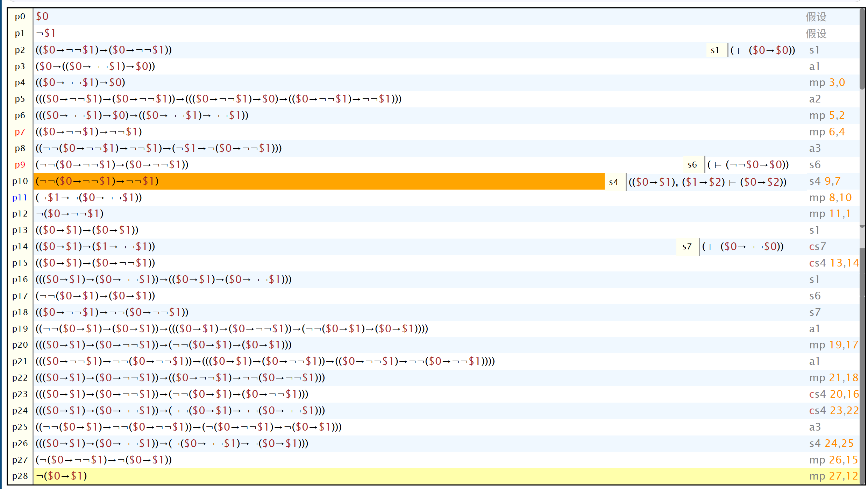Click the ¬$1 hypothesis formula in p1
The image size is (868, 489).
click(x=46, y=33)
